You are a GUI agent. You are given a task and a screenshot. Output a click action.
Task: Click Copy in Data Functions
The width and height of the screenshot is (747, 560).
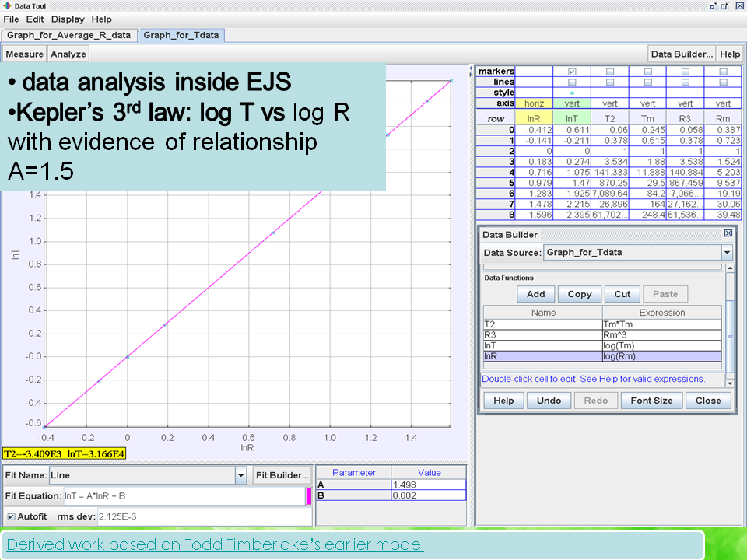579,294
